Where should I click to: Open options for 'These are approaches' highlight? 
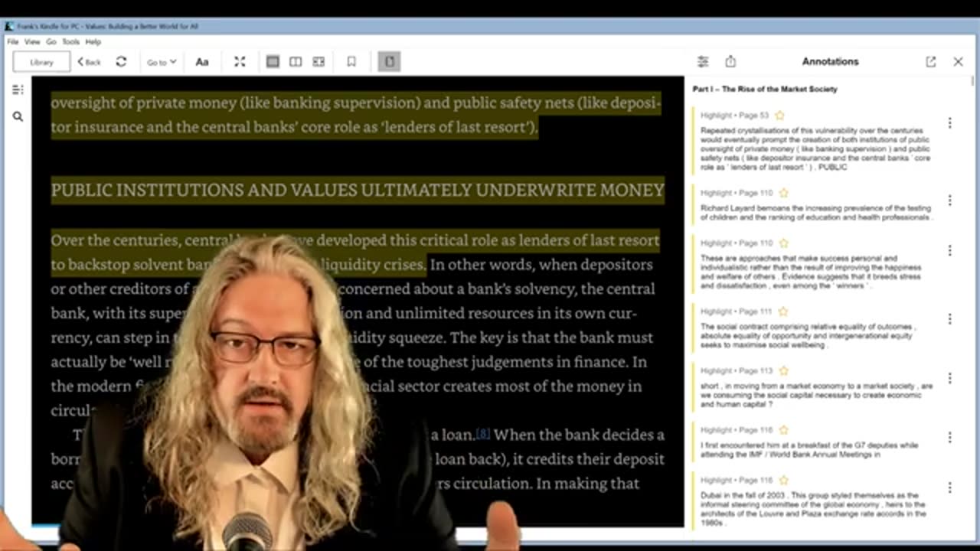[x=949, y=251]
